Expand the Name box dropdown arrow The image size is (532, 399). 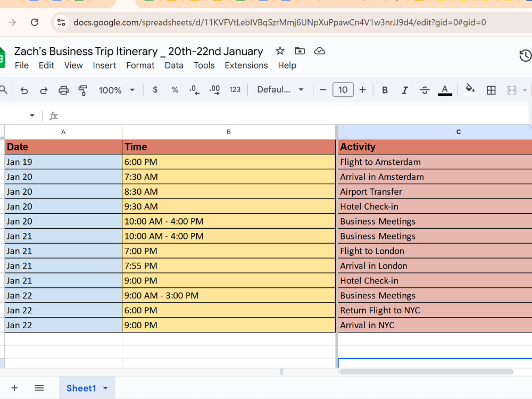click(x=32, y=115)
